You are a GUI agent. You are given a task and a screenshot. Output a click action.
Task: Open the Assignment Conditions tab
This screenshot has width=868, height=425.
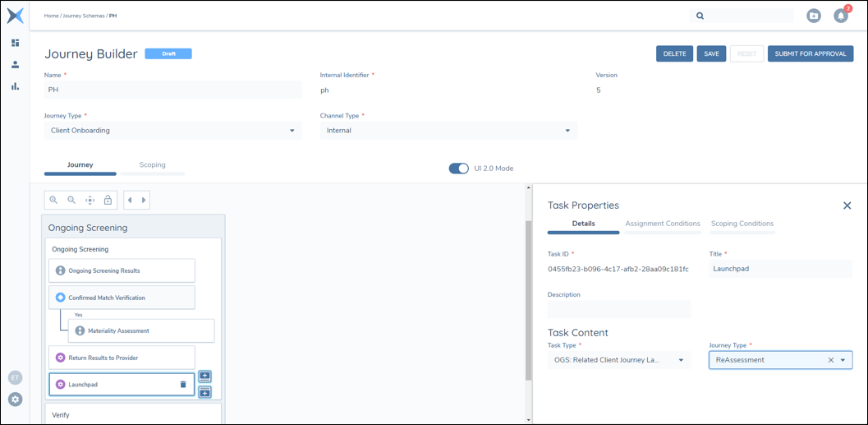pyautogui.click(x=662, y=224)
